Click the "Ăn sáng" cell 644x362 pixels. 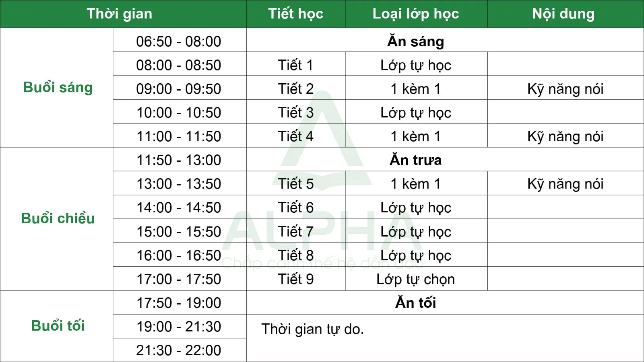point(416,41)
